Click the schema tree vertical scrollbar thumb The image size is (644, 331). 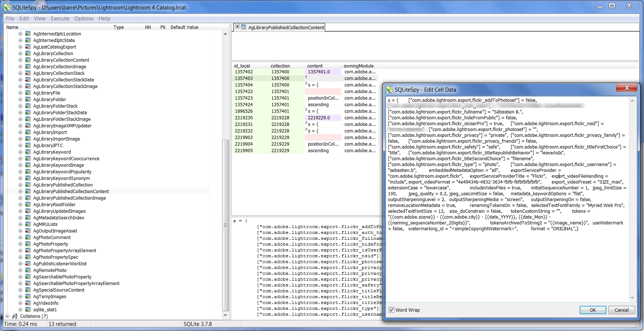[x=225, y=225]
